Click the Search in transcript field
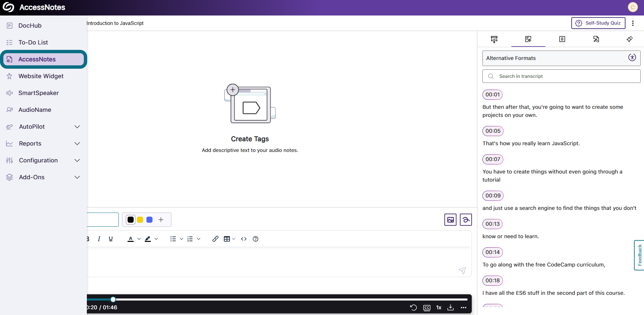This screenshot has height=315, width=644. [x=561, y=76]
